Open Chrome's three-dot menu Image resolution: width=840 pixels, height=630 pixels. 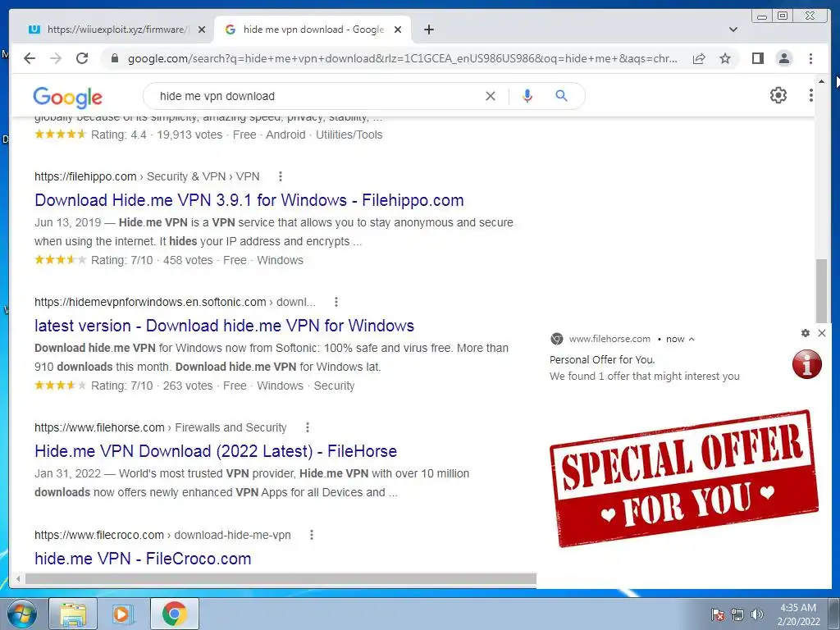coord(810,58)
